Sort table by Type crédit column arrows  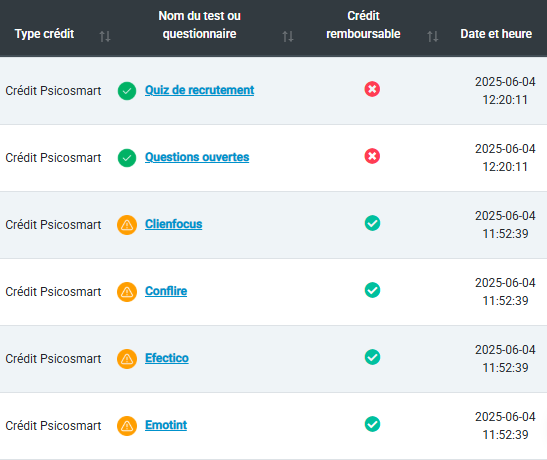point(105,36)
